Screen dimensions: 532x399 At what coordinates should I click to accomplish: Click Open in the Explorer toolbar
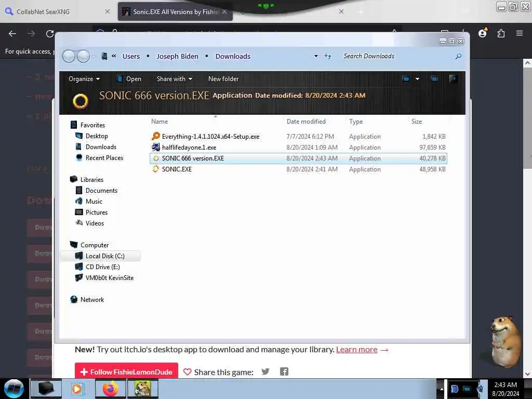tap(129, 79)
